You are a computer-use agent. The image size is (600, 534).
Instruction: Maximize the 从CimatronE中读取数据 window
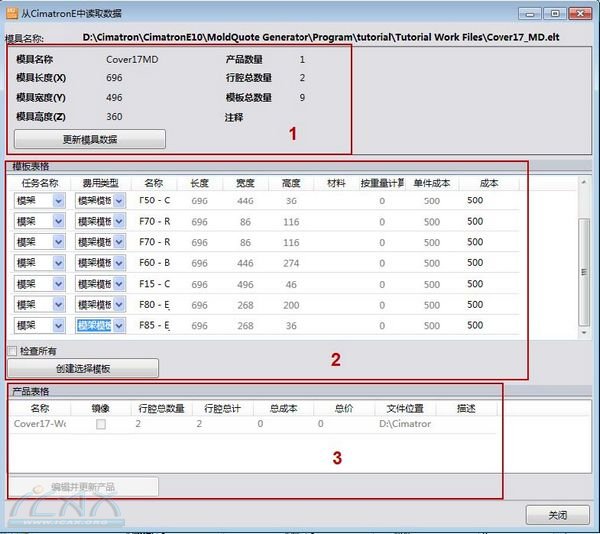(555, 14)
